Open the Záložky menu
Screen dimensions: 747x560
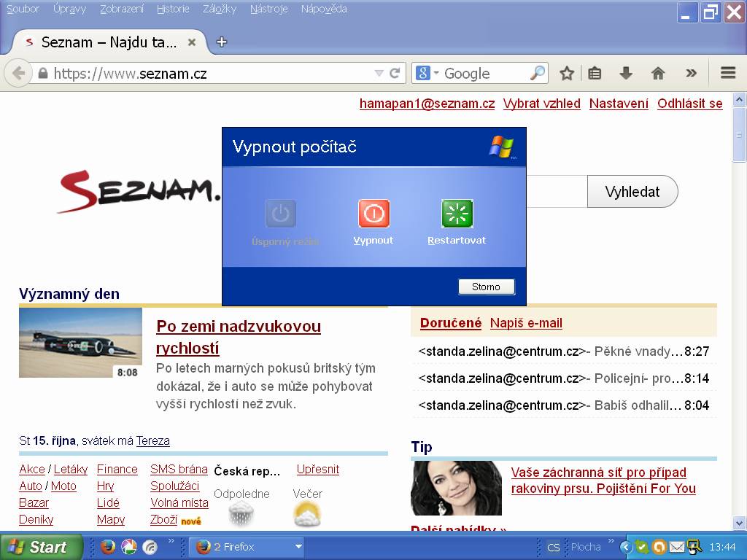click(219, 9)
